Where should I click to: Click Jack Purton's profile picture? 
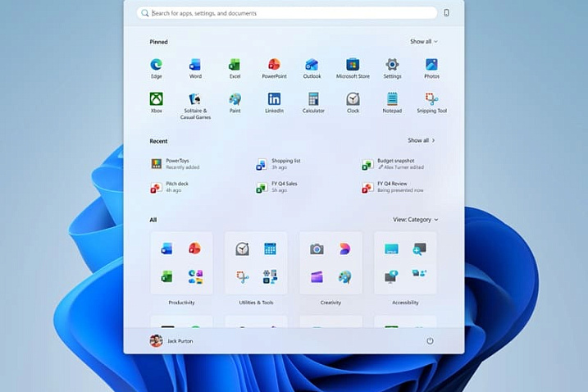coord(156,341)
